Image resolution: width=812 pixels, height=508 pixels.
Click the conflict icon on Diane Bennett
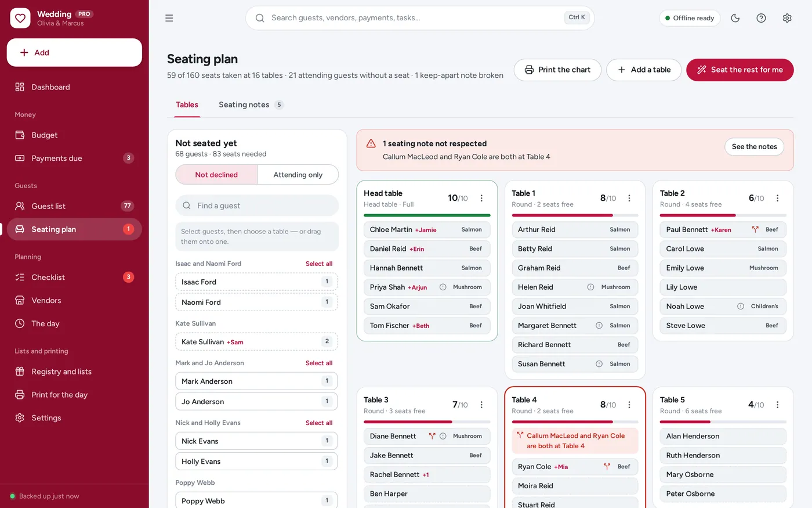[x=432, y=436]
